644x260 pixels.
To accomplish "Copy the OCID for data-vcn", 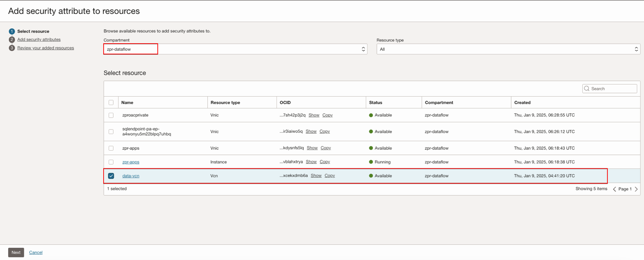I will point(329,176).
